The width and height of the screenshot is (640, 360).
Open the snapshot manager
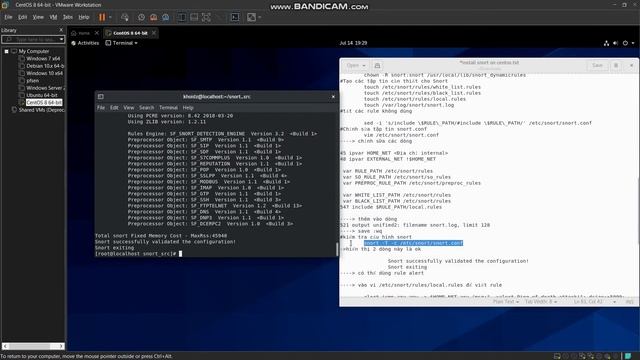(x=166, y=17)
